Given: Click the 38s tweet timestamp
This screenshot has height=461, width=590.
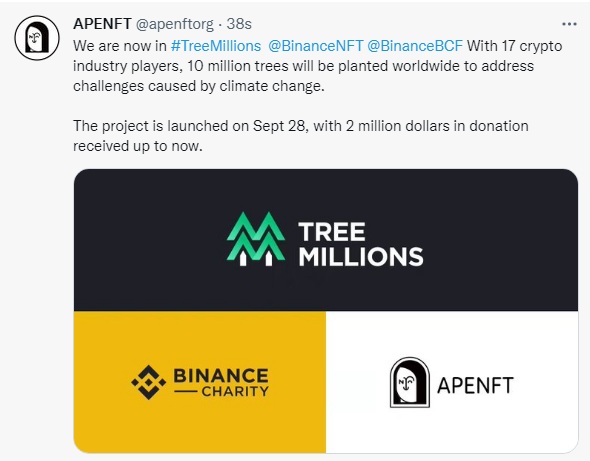Looking at the screenshot, I should point(239,24).
